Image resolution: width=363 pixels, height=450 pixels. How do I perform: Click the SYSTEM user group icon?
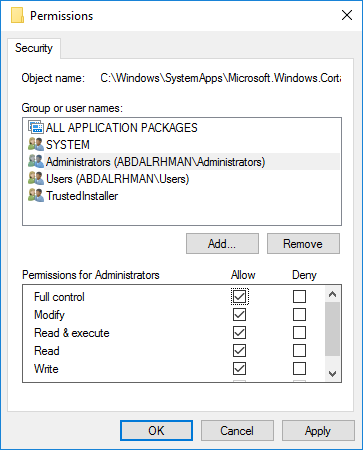36,144
